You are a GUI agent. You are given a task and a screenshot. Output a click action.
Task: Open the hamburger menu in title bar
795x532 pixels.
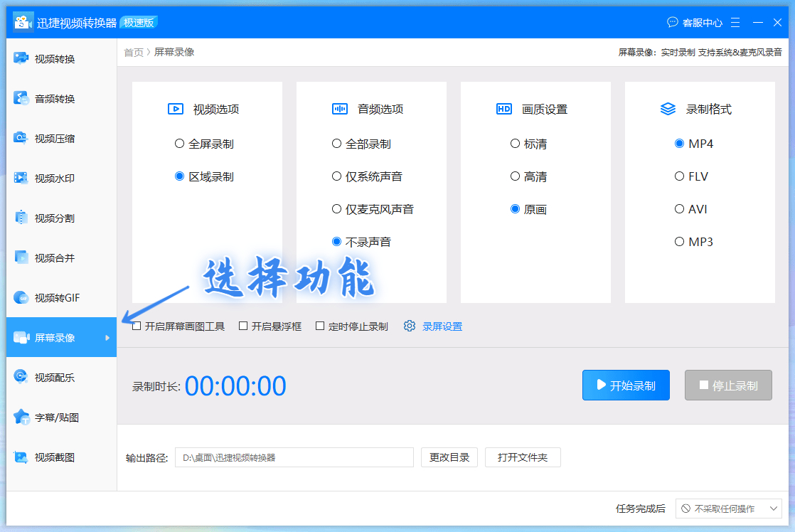(x=735, y=22)
